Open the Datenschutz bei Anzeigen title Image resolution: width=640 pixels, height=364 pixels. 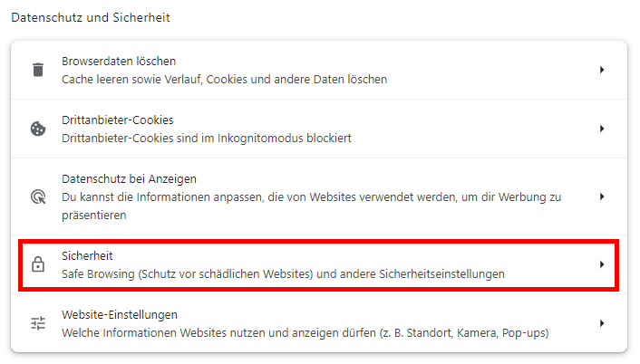click(129, 178)
